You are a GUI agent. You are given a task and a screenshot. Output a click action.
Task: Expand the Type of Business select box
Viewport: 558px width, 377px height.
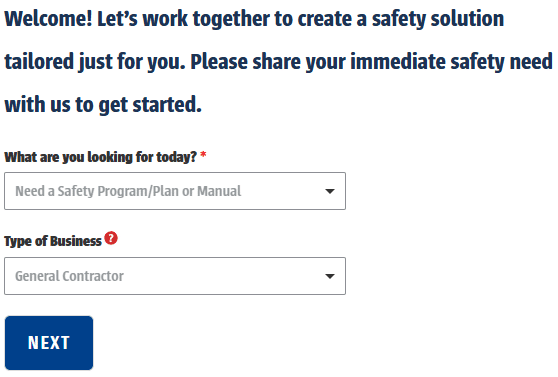(x=175, y=276)
